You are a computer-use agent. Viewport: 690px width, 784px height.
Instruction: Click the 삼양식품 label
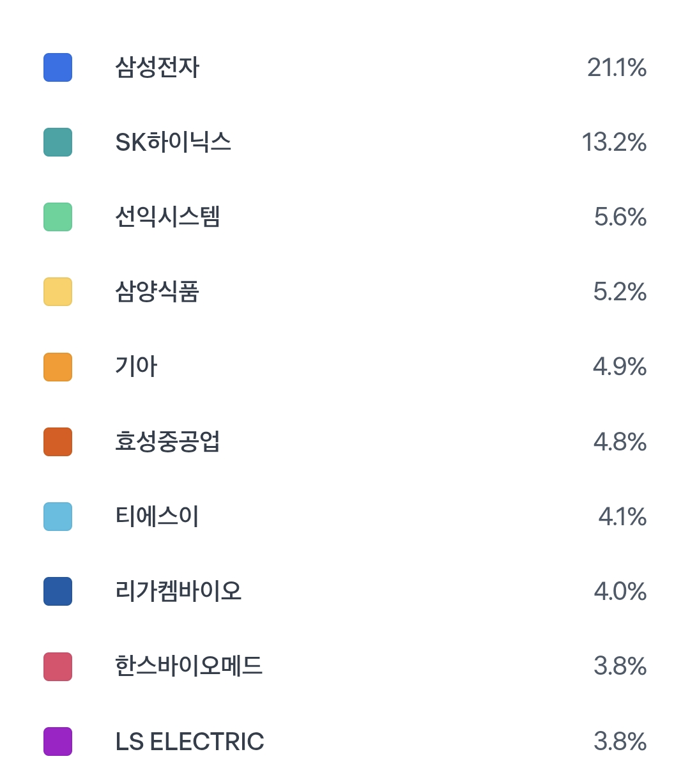click(x=157, y=292)
